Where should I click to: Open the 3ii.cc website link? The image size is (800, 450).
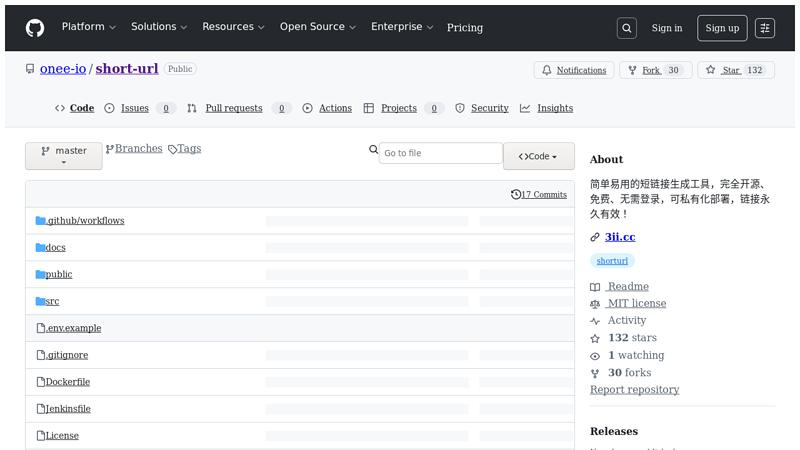[x=620, y=237]
